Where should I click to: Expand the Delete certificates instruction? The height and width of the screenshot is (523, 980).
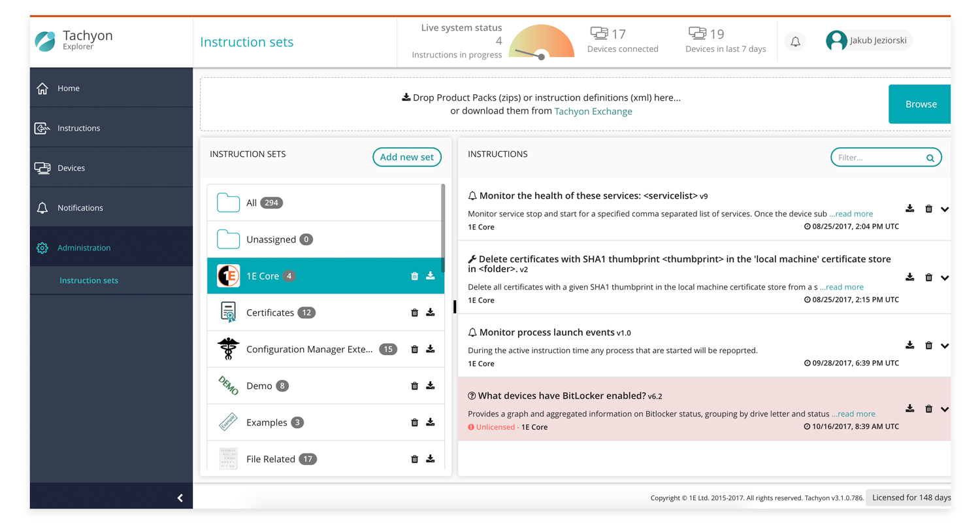(945, 278)
